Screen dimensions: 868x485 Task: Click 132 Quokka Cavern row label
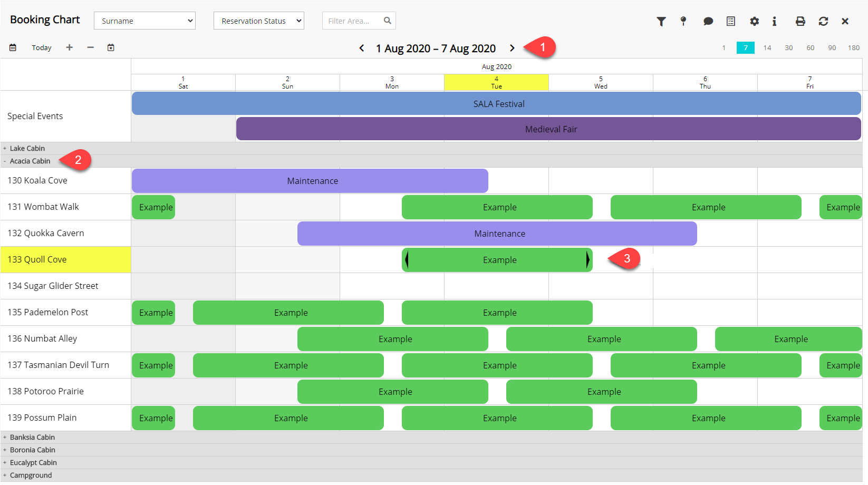[x=46, y=233]
